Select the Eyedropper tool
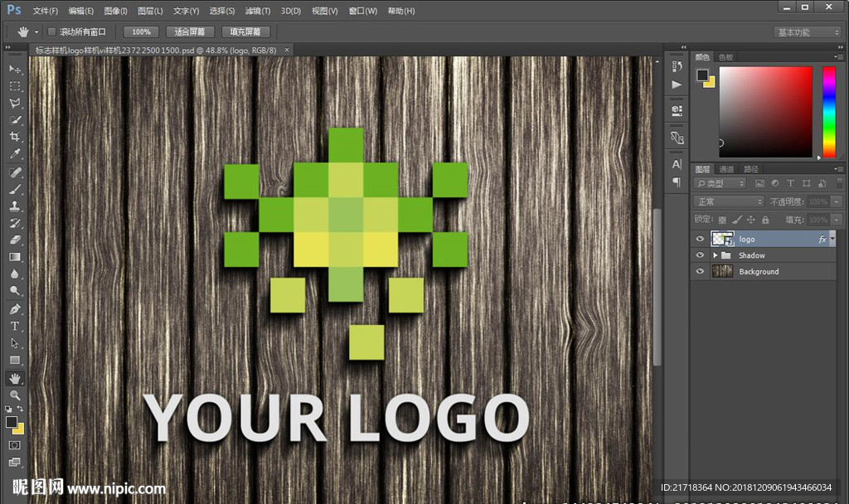This screenshot has height=504, width=849. 15,155
